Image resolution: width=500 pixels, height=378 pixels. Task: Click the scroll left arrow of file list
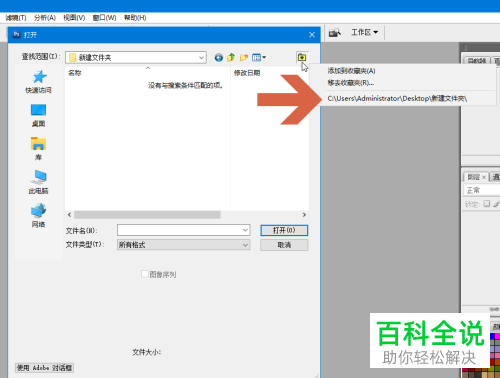pyautogui.click(x=69, y=215)
